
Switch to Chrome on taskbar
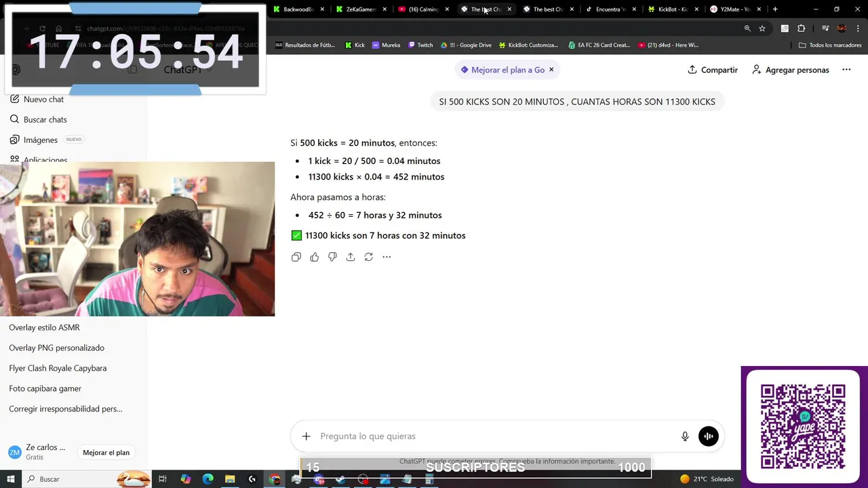275,479
